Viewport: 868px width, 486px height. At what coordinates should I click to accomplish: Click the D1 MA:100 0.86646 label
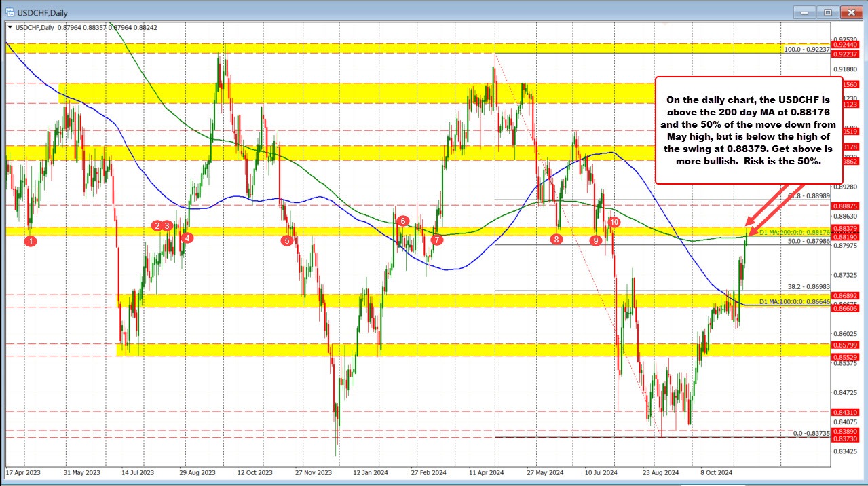point(794,301)
